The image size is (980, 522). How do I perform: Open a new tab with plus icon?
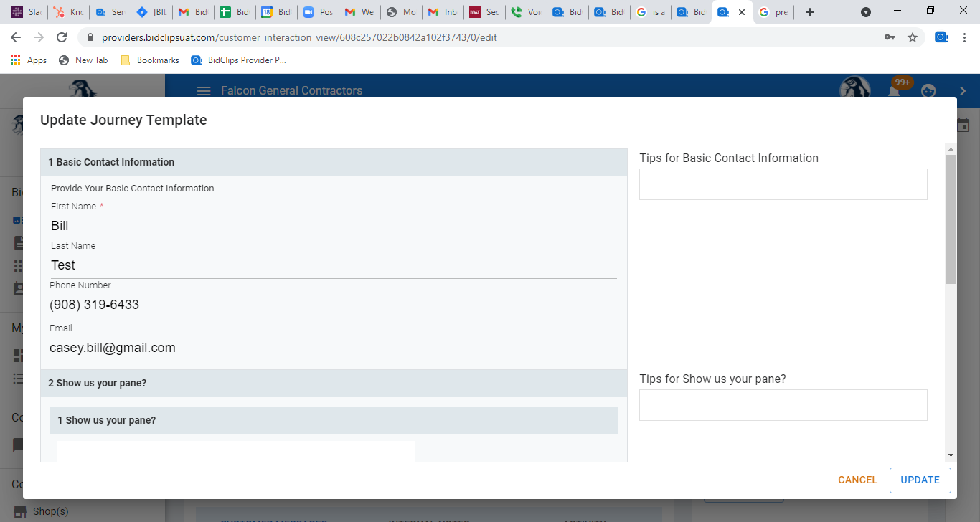(810, 12)
